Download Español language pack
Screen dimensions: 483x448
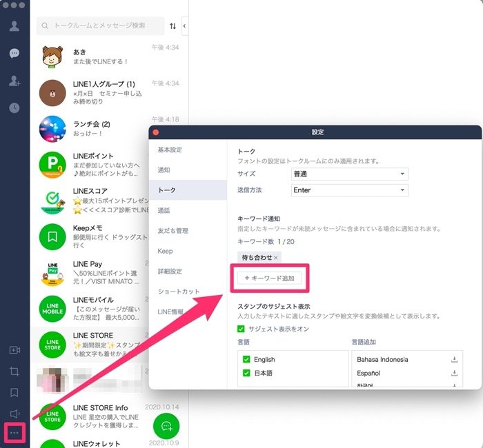click(454, 374)
